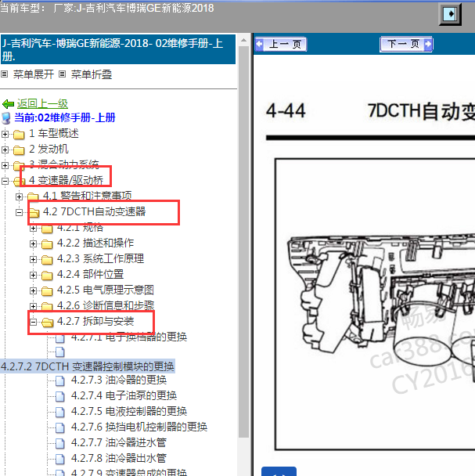Screen dimensions: 475x476
Task: Open 4.2.5 电气原理示意图 section
Action: pos(106,290)
